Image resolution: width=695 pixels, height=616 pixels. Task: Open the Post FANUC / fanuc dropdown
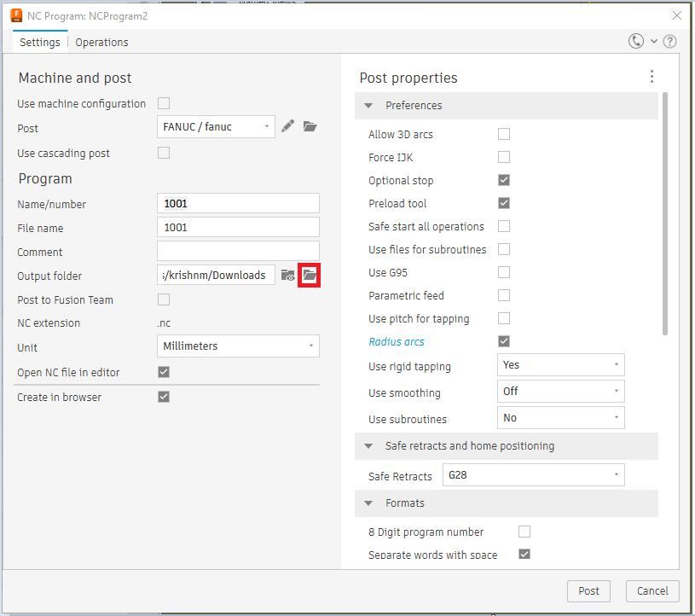tap(216, 126)
